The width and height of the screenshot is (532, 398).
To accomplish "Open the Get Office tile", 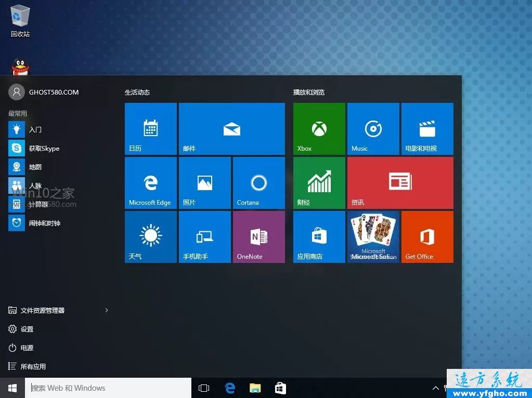I will pos(427,237).
